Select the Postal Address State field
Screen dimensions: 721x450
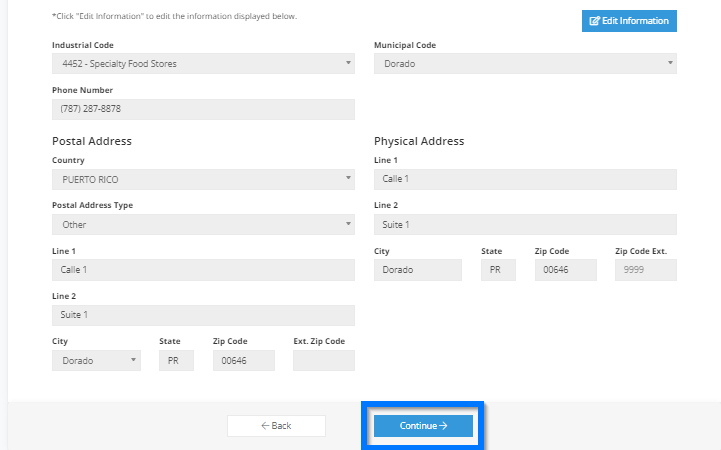pos(177,360)
